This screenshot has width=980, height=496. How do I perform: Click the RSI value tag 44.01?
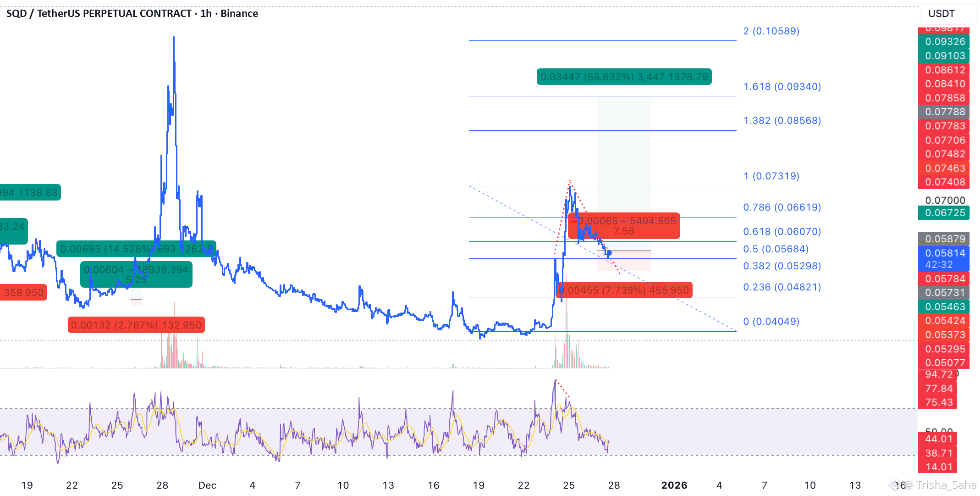coord(938,439)
